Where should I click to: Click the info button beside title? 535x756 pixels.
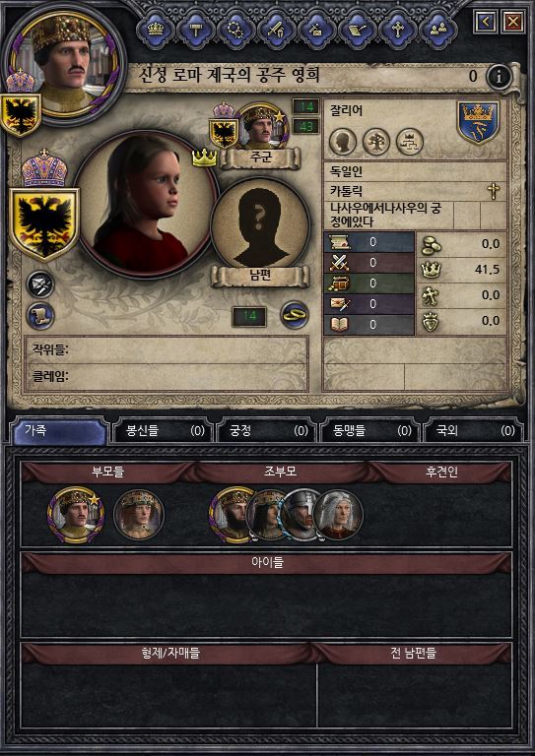pos(499,76)
